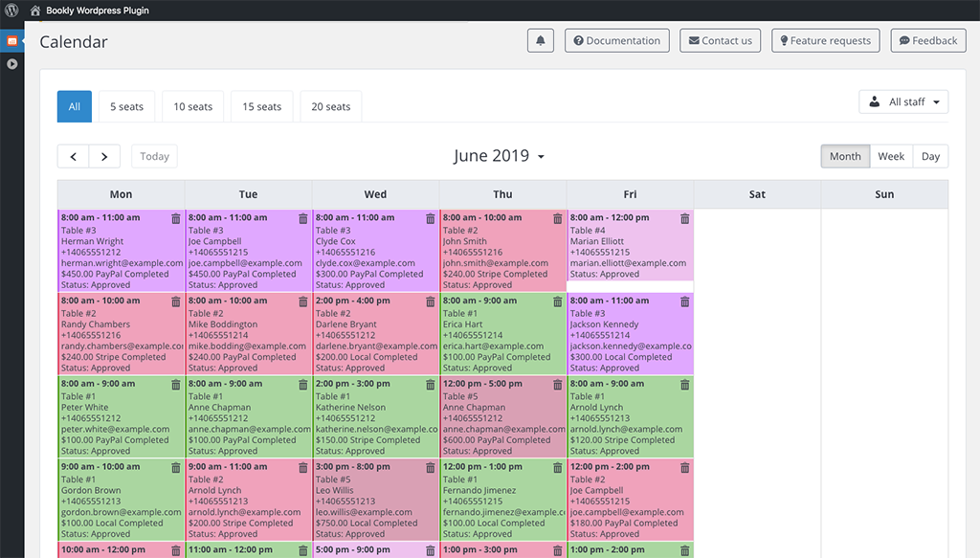Remove Erica Hart's booking with trash icon
The image size is (980, 558).
pyautogui.click(x=558, y=301)
